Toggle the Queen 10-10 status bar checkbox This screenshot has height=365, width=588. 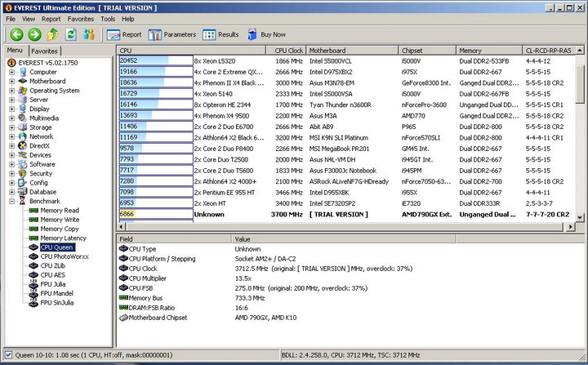tap(8, 355)
